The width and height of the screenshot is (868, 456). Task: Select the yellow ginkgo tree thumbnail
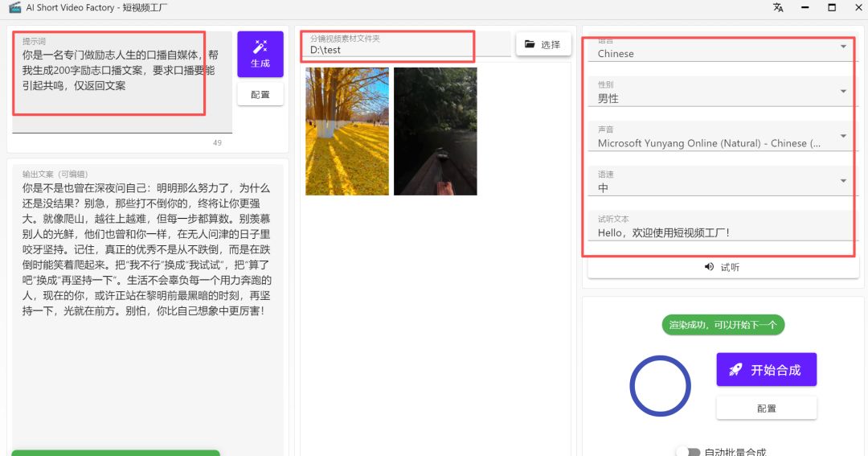pos(347,131)
